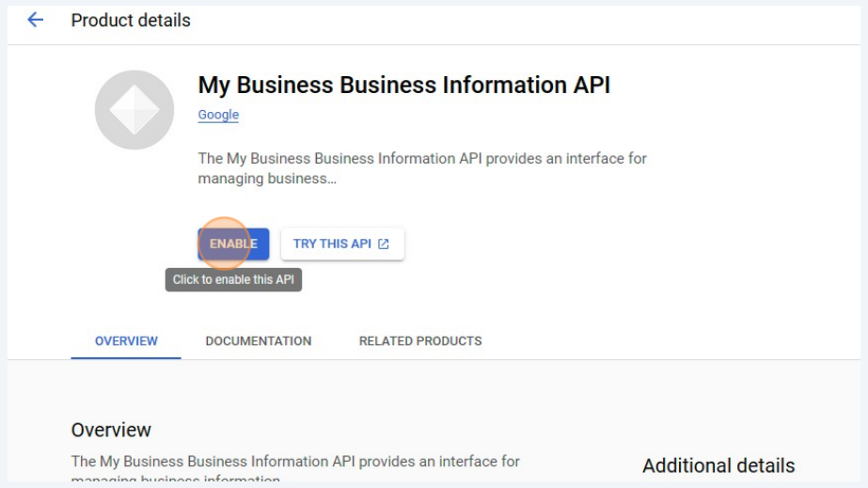Click the My Business Business Information API title
The width and height of the screenshot is (868, 488).
(x=404, y=85)
